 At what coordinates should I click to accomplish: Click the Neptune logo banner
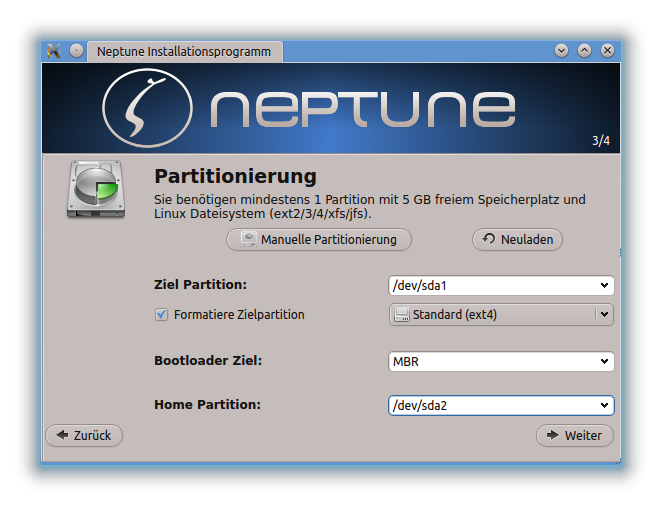coord(331,108)
